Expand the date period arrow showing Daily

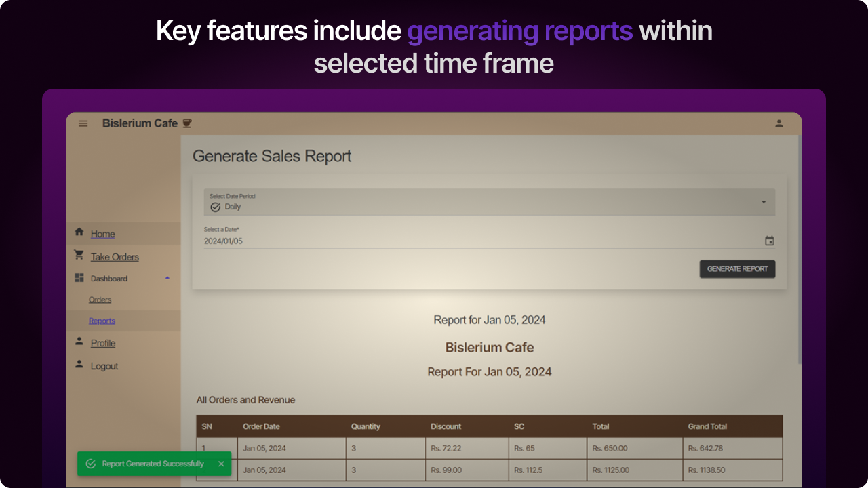(x=764, y=201)
